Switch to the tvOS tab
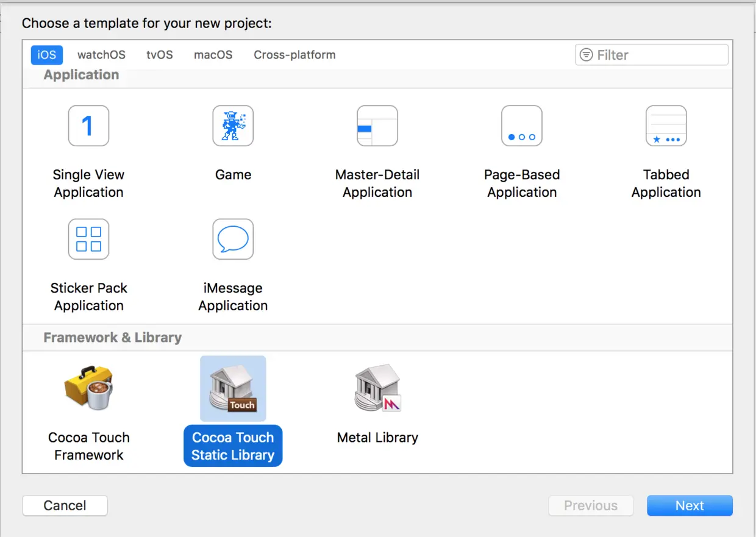This screenshot has width=756, height=537. pos(160,55)
